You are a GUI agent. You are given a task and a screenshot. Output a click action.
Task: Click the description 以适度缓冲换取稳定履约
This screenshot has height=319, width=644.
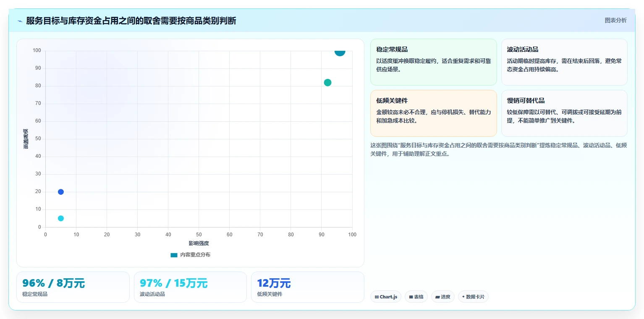click(x=433, y=65)
